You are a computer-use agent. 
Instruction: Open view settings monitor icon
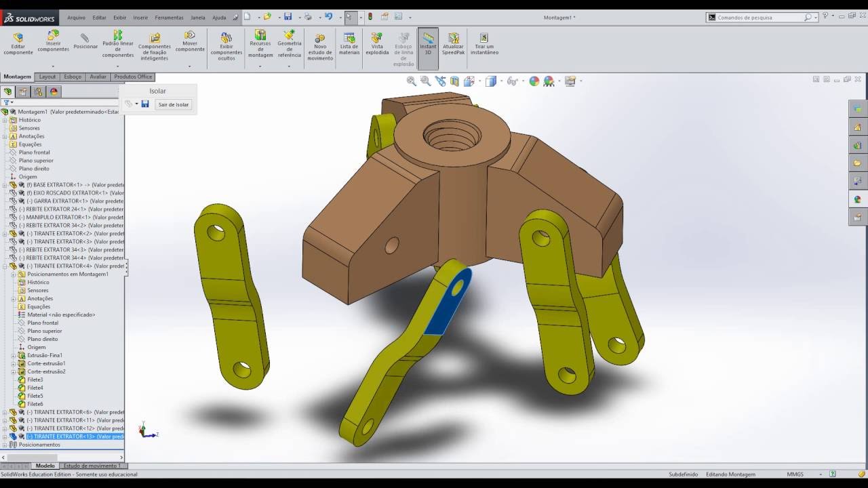[570, 81]
